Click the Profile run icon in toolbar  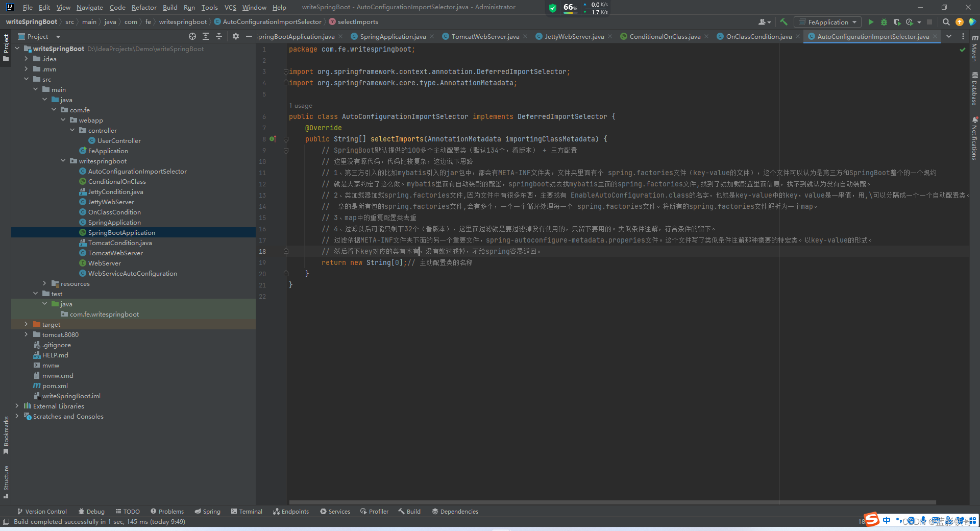coord(910,22)
